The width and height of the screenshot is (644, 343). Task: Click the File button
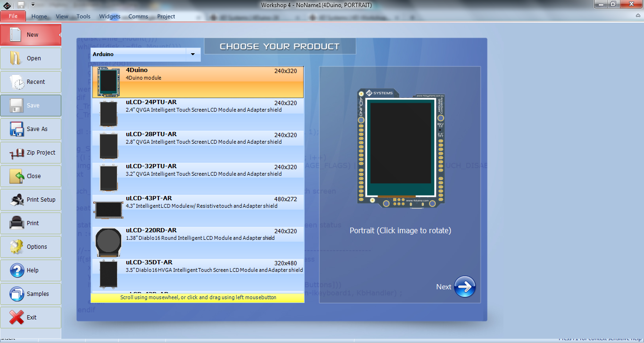(13, 16)
